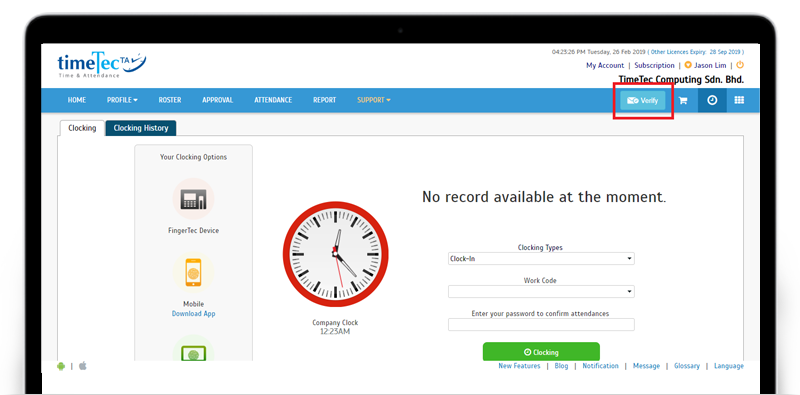800x395 pixels.
Task: Select the Mobile clocking option icon
Action: point(193,273)
